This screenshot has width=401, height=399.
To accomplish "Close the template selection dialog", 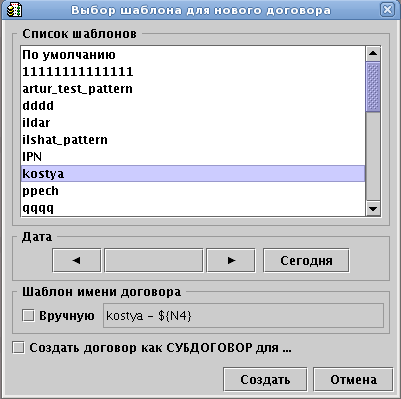I will pos(387,10).
